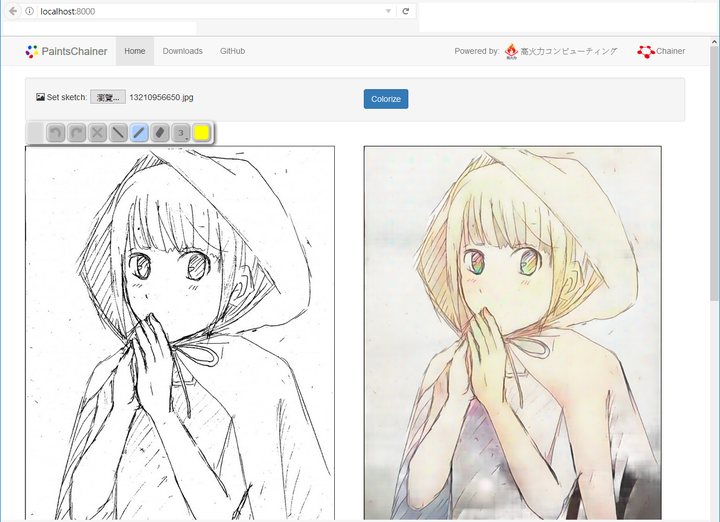Click the Undo arrow in drawing toolbar
Viewport: 720px width, 522px height.
[56, 133]
